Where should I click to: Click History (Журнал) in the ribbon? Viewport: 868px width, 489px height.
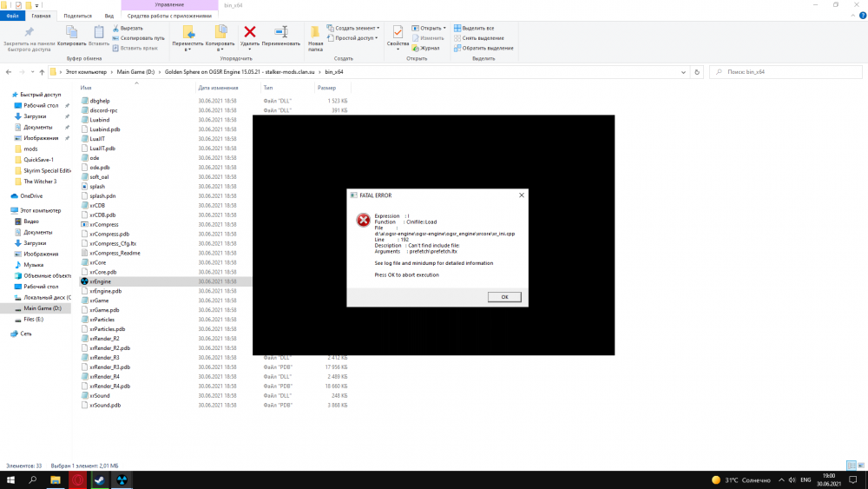[425, 48]
